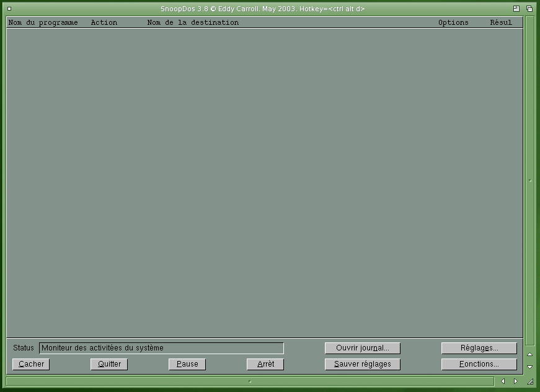Click vertical scrollbar up arrow
Screen dimensions: 540x392
click(x=530, y=354)
